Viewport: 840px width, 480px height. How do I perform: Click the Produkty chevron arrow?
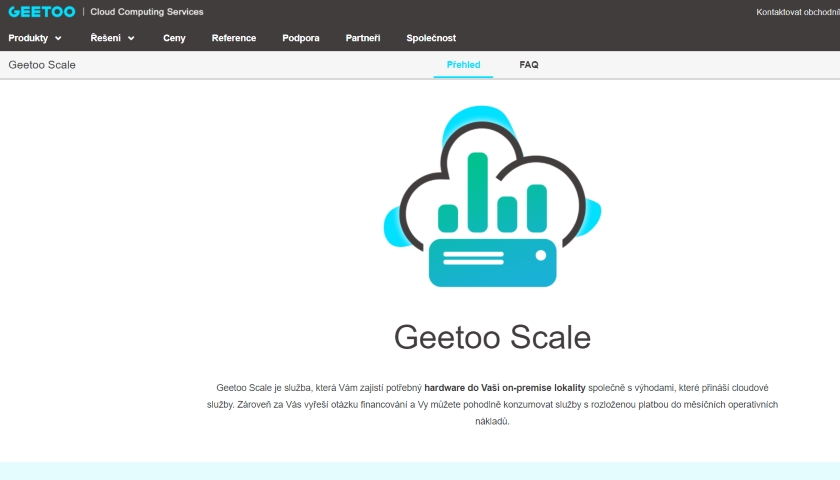click(x=58, y=39)
